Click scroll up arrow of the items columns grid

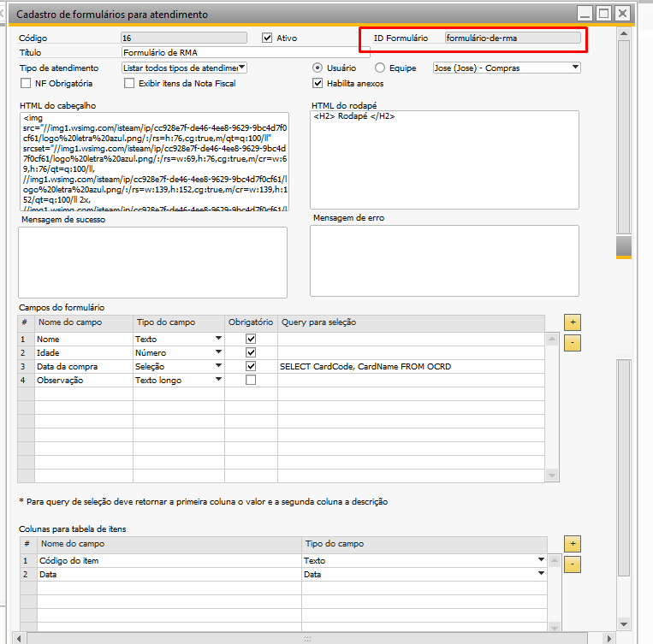555,560
